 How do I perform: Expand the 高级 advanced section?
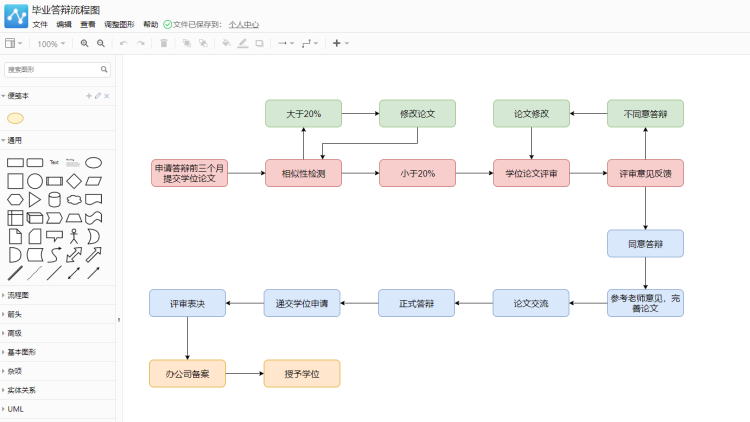click(12, 333)
